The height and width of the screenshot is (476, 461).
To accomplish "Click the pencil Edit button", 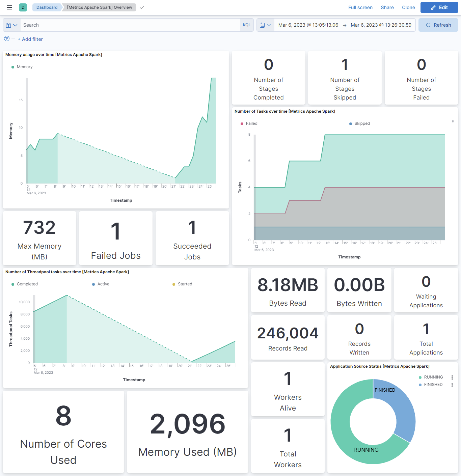I will 439,7.
